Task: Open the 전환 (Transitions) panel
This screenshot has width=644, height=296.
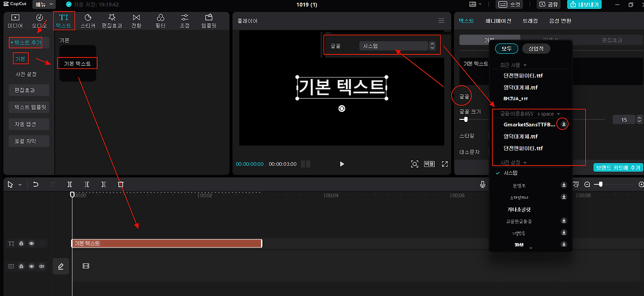Action: [x=136, y=21]
